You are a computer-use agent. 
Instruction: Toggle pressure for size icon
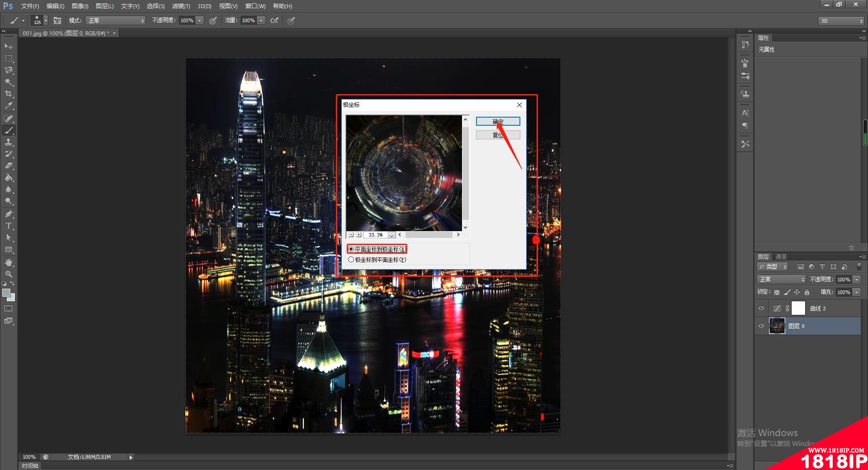click(292, 20)
